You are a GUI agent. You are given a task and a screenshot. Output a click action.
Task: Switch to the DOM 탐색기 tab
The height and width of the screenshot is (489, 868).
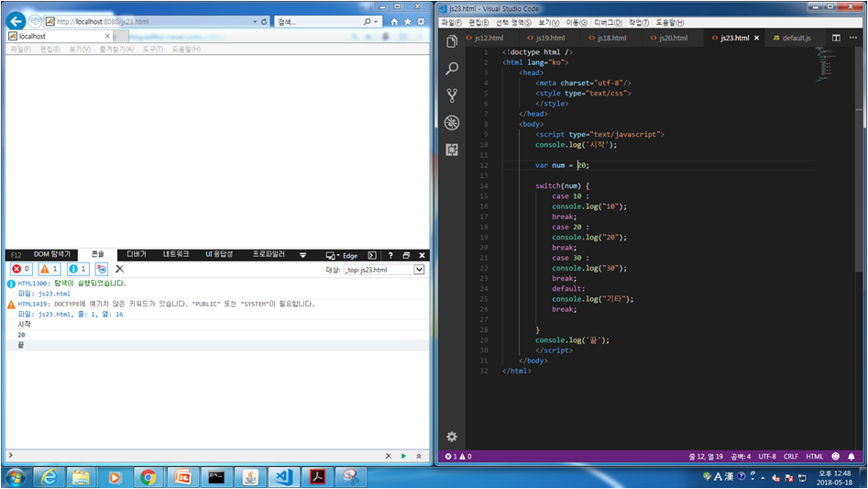52,254
